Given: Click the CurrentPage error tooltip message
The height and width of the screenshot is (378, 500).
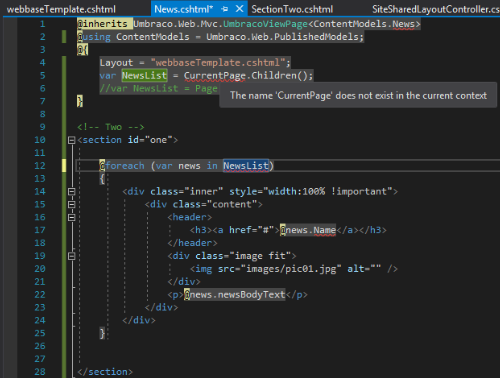Looking at the screenshot, I should coord(358,96).
